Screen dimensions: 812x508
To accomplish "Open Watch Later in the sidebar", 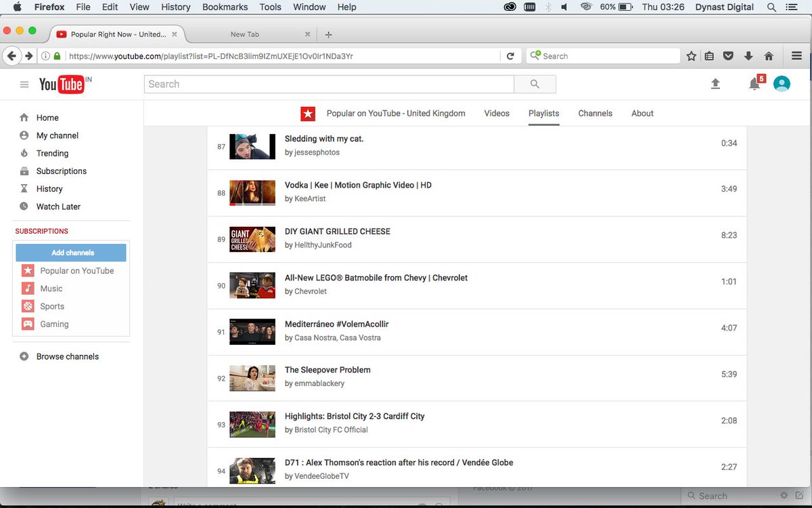I will click(58, 207).
